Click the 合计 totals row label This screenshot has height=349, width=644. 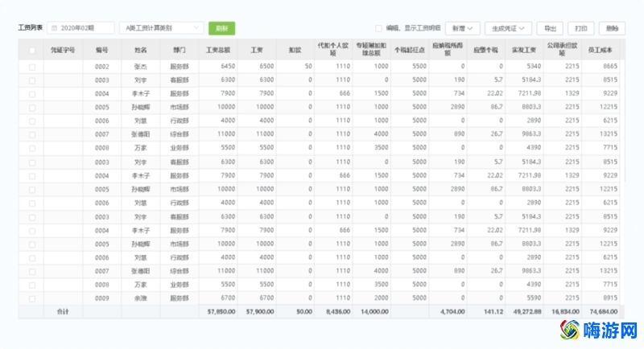(63, 312)
